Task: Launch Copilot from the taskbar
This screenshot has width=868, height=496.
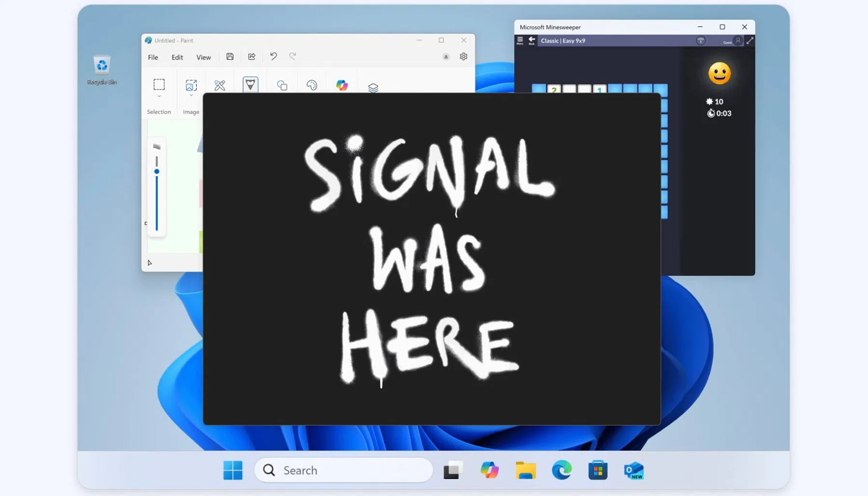Action: click(489, 470)
